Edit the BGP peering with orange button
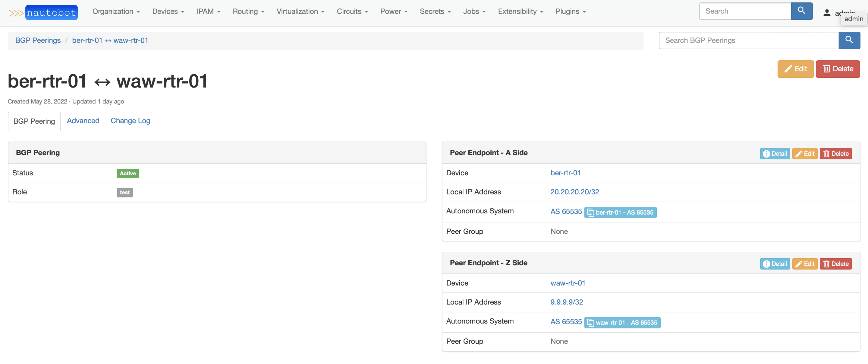 click(795, 69)
